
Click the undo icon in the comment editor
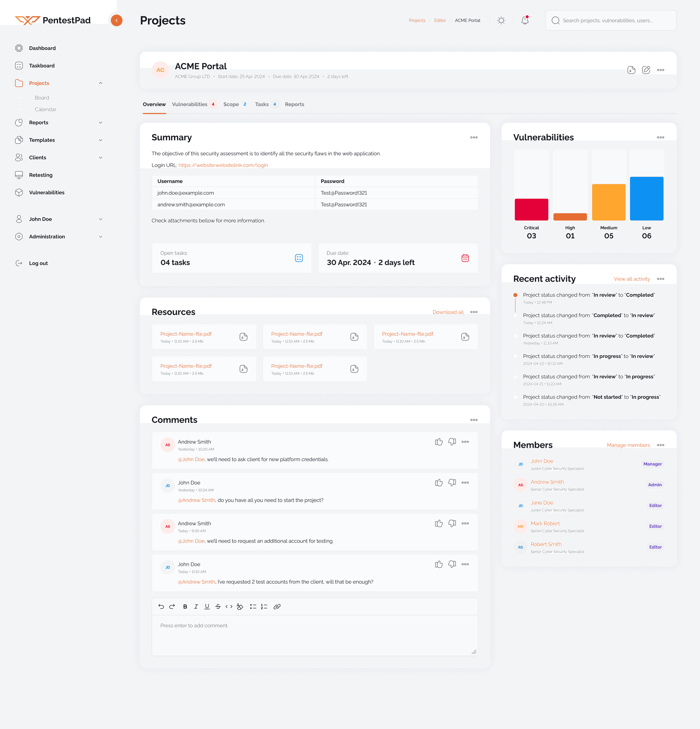click(161, 606)
